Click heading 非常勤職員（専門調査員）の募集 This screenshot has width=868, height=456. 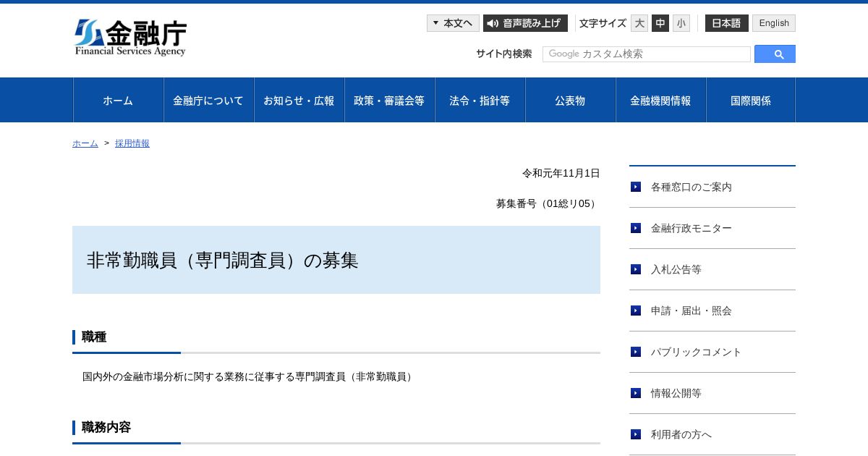coord(223,261)
